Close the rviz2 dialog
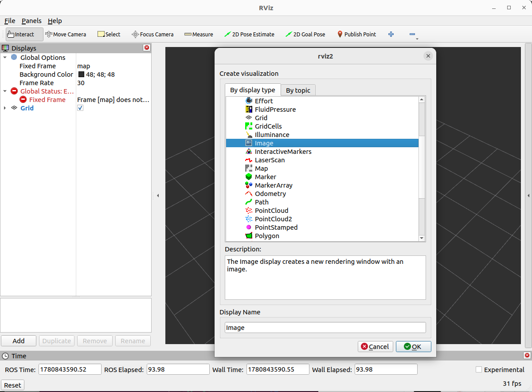Screen dimensions: 532x392 point(428,55)
